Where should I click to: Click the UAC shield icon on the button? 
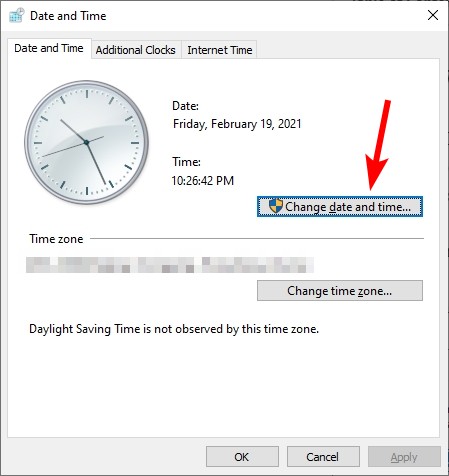coord(276,206)
